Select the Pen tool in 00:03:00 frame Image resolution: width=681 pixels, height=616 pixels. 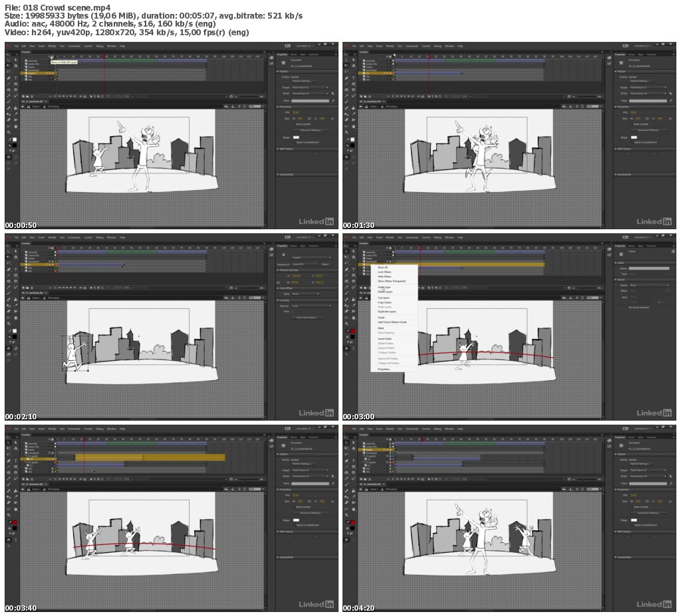point(346,270)
